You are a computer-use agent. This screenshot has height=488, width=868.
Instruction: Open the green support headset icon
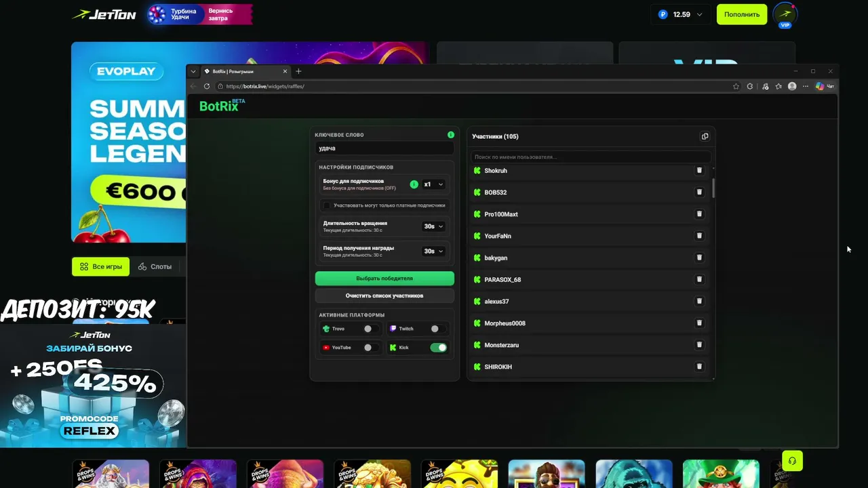coord(792,461)
